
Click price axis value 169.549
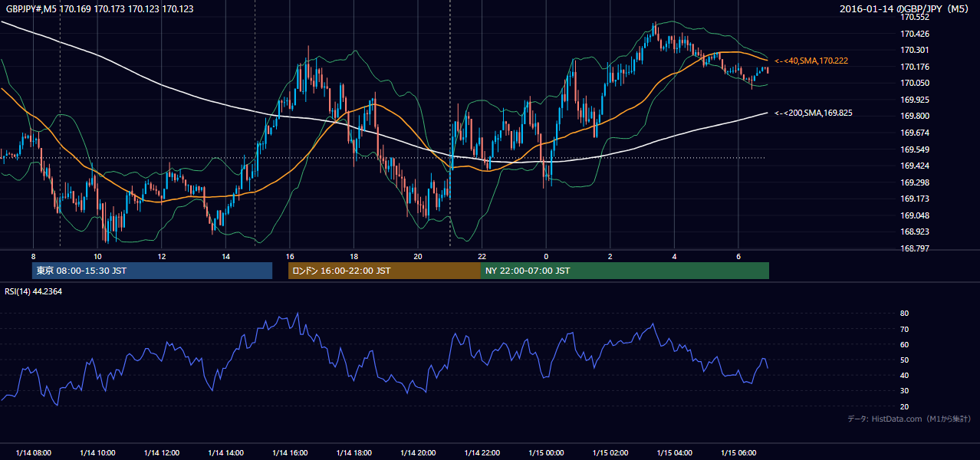click(915, 149)
